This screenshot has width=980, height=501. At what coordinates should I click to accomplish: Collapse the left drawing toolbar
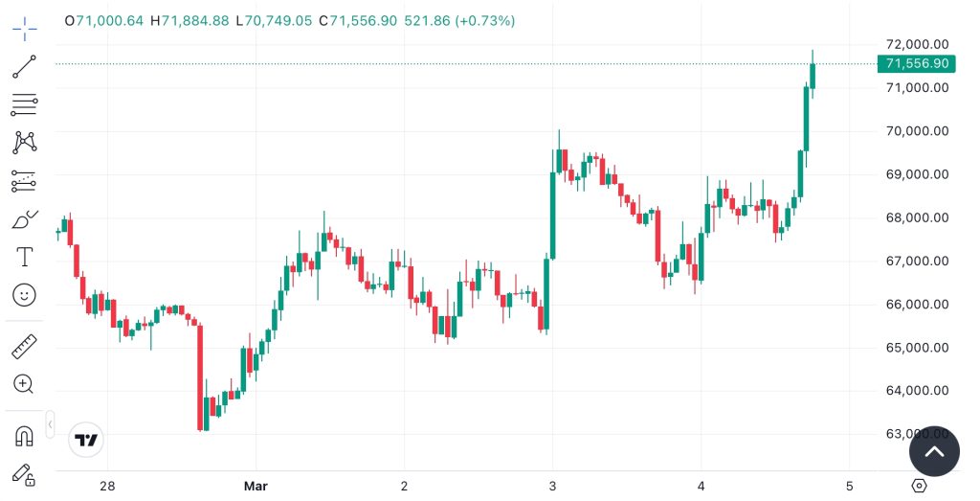click(x=50, y=422)
